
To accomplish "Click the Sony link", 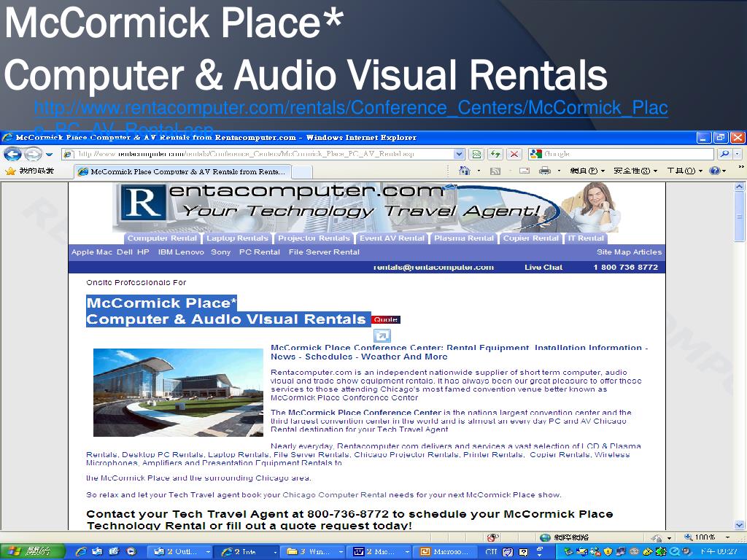I will [x=220, y=252].
